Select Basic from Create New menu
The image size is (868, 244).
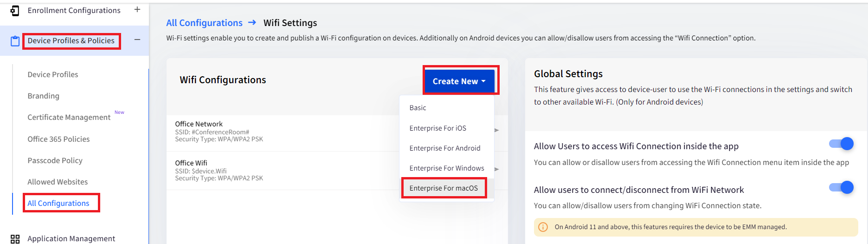(x=447, y=108)
